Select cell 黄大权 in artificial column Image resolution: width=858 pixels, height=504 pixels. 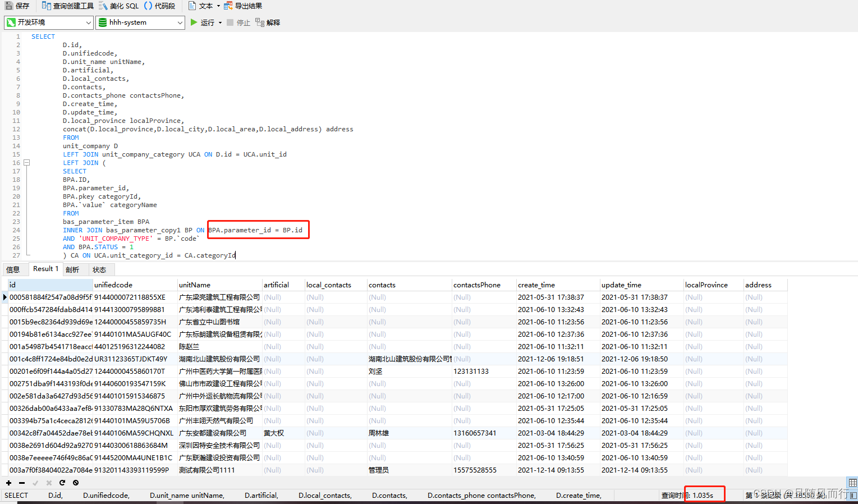pyautogui.click(x=283, y=433)
